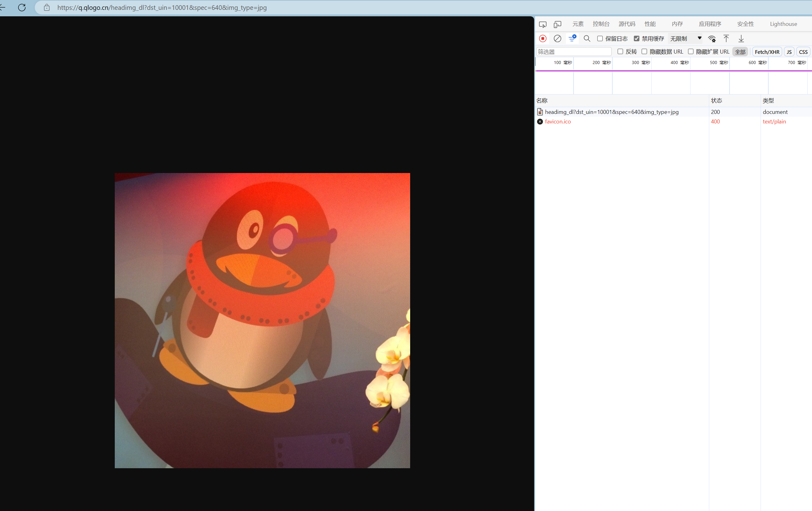Filter requests by JS

pos(789,52)
